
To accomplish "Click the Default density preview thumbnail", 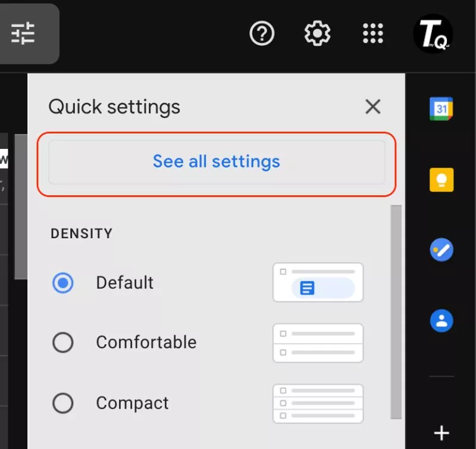I will [x=318, y=282].
